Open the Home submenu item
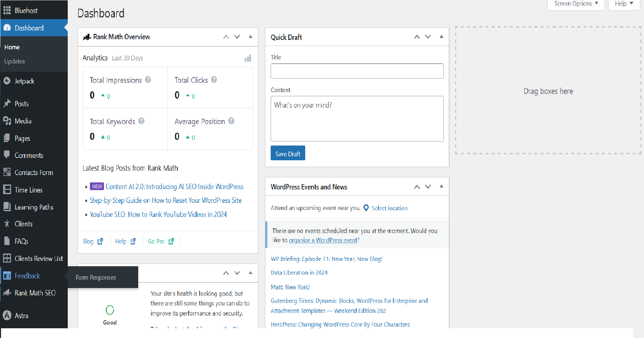 click(x=12, y=47)
